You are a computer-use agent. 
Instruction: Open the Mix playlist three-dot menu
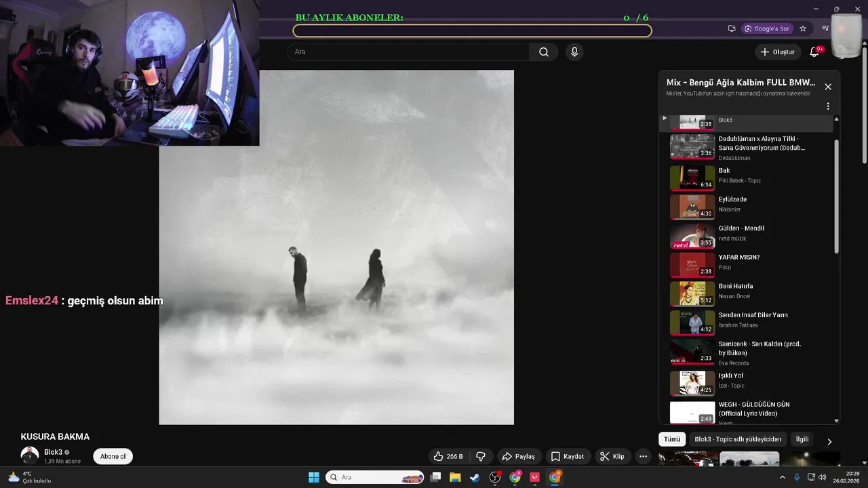click(828, 106)
